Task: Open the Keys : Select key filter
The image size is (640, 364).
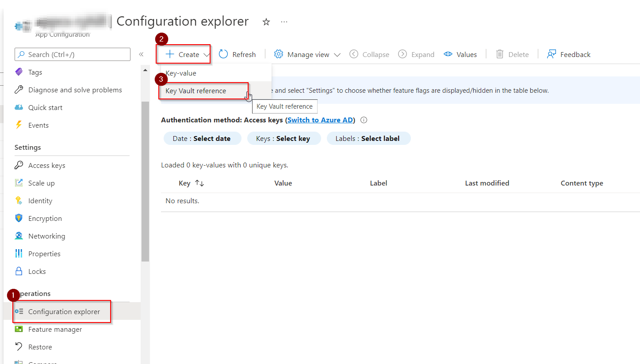Action: pyautogui.click(x=283, y=138)
